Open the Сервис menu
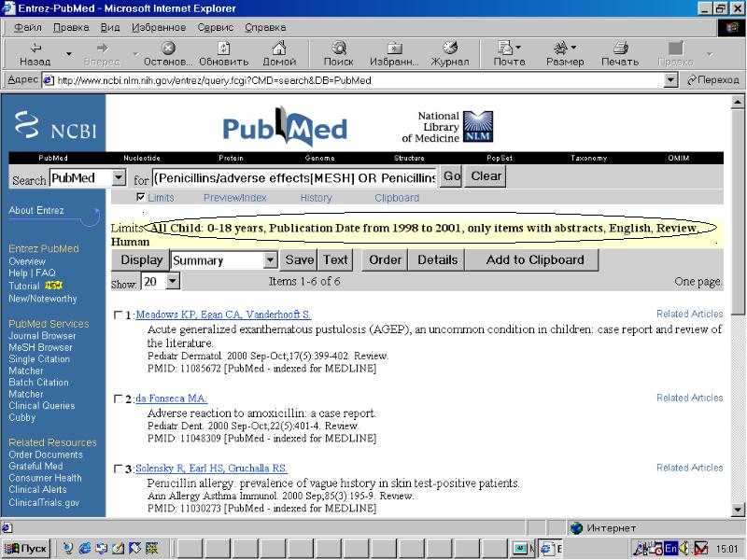The width and height of the screenshot is (747, 560). point(216,28)
